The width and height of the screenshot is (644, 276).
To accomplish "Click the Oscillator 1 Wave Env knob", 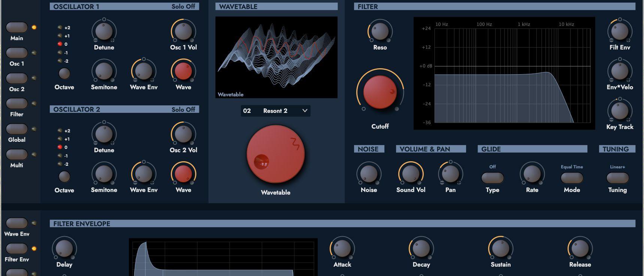I will coord(143,71).
